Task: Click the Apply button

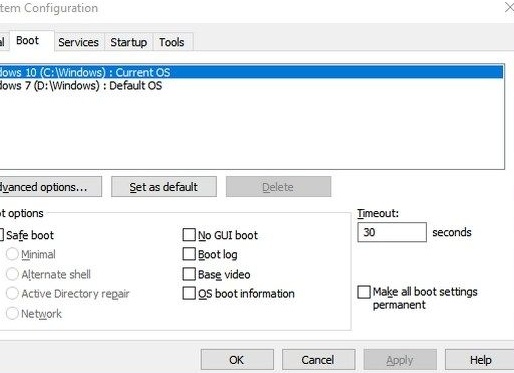Action: pyautogui.click(x=400, y=360)
